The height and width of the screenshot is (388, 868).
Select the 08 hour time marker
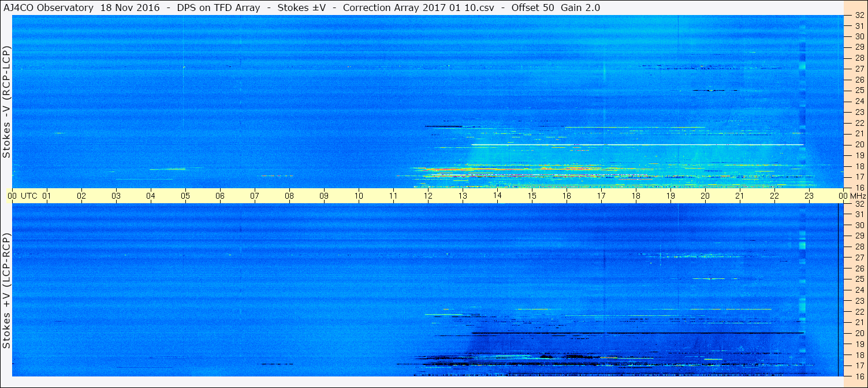(290, 196)
